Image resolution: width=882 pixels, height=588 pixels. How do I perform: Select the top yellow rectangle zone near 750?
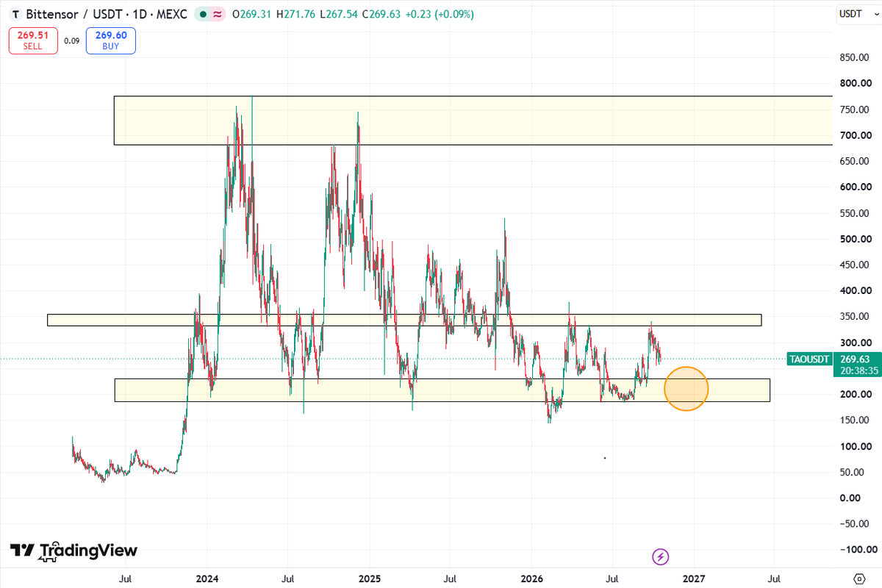(473, 120)
